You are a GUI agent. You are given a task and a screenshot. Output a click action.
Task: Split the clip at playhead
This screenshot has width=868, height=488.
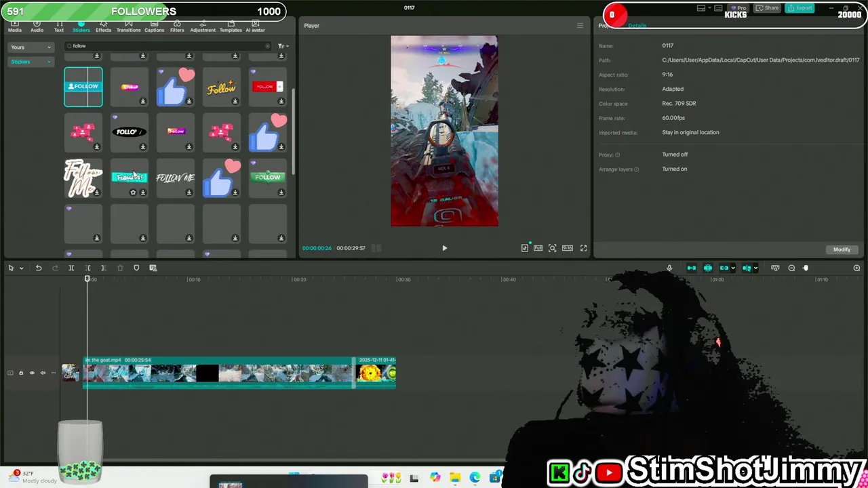coord(71,268)
